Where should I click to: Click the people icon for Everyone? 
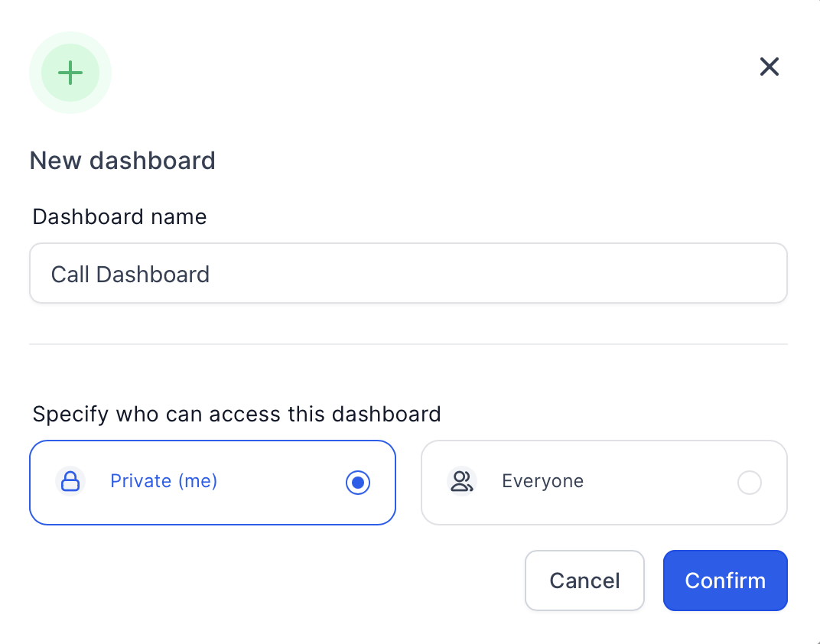pyautogui.click(x=462, y=481)
